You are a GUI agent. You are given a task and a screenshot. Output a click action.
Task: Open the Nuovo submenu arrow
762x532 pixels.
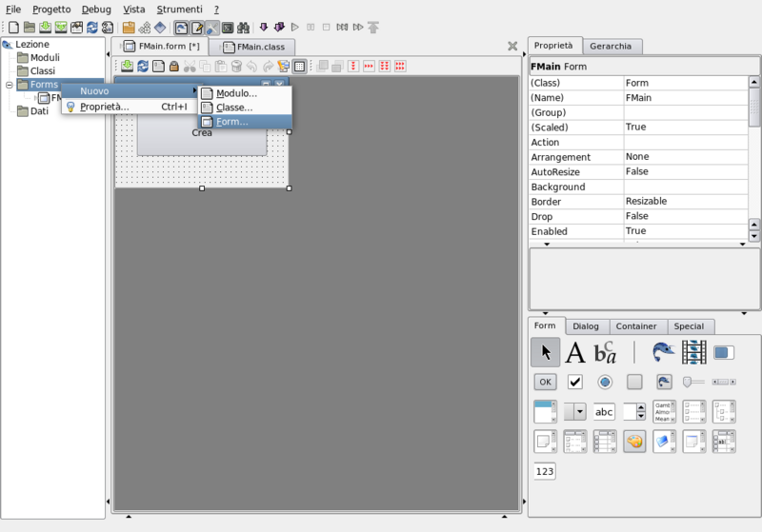click(194, 90)
